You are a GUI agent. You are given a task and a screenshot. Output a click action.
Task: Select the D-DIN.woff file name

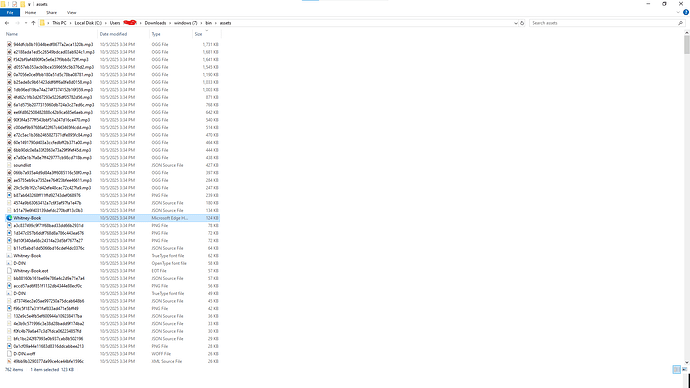pyautogui.click(x=24, y=354)
